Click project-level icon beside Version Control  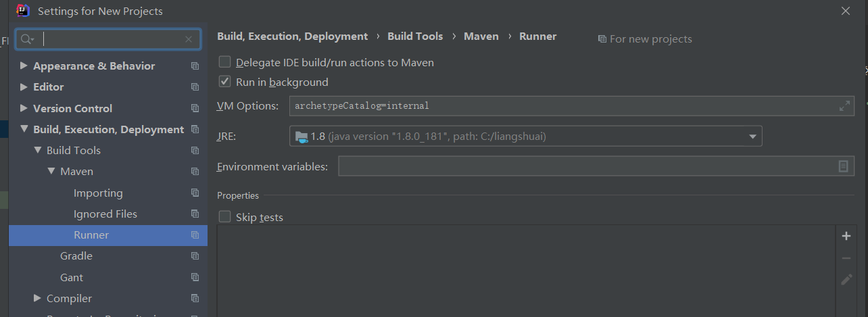point(195,109)
